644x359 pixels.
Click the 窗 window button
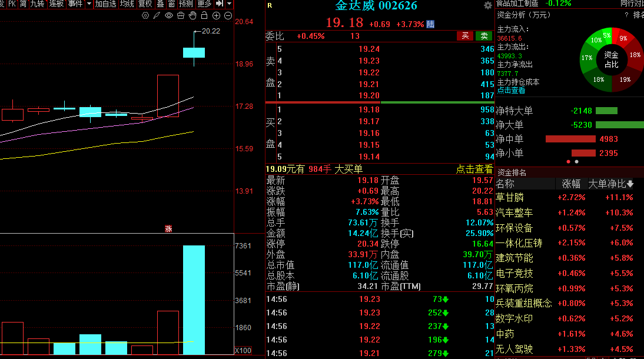coord(171,4)
